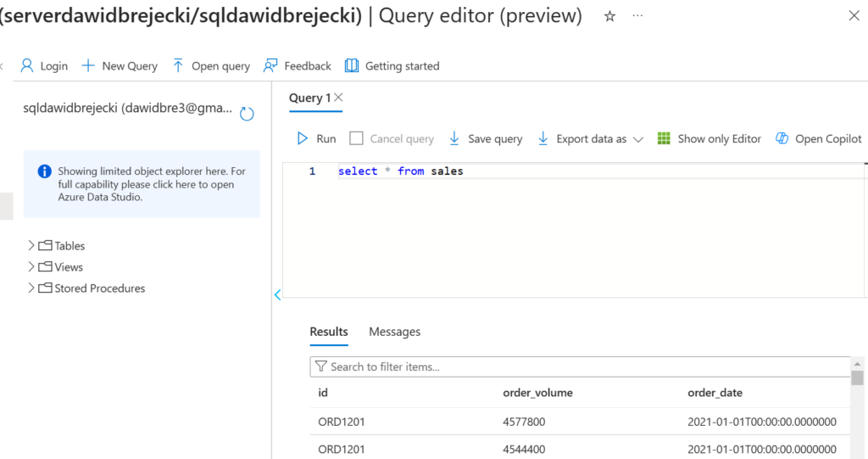Image resolution: width=868 pixels, height=459 pixels.
Task: Send Feedback via the toolbar
Action: click(x=298, y=66)
